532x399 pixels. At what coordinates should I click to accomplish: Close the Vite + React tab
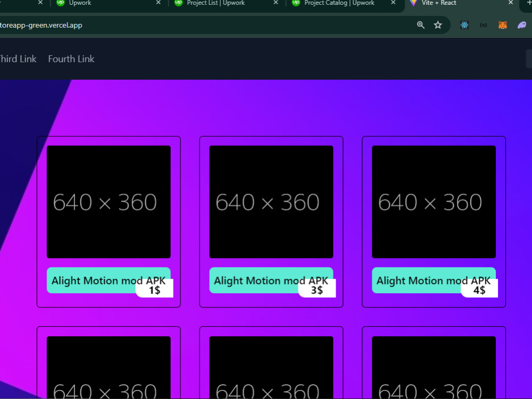511,3
